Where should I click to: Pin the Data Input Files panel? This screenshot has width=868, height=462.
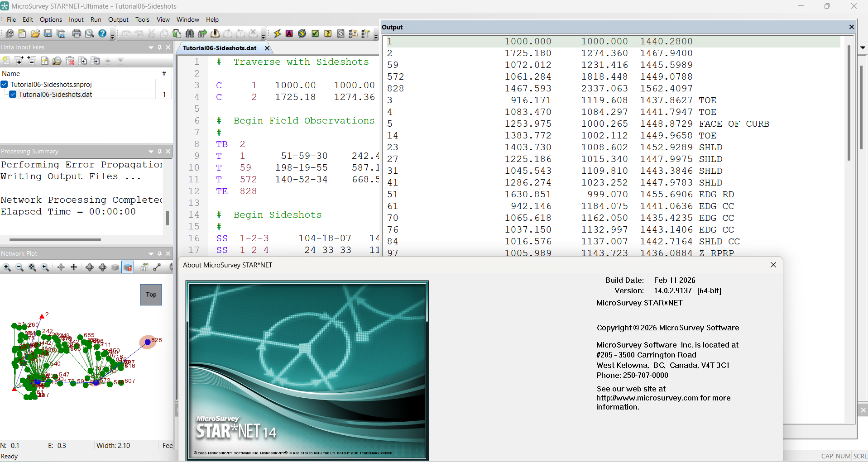coord(159,47)
